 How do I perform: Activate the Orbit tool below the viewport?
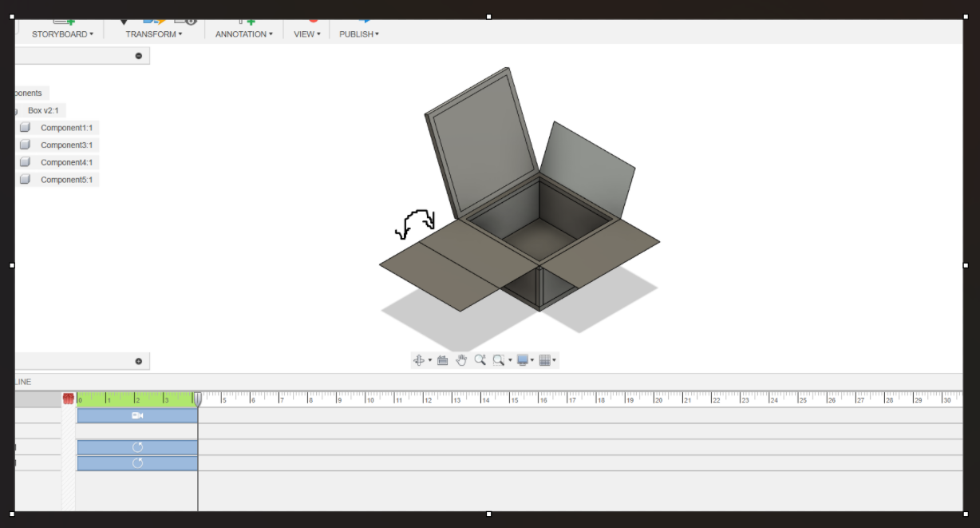click(419, 359)
